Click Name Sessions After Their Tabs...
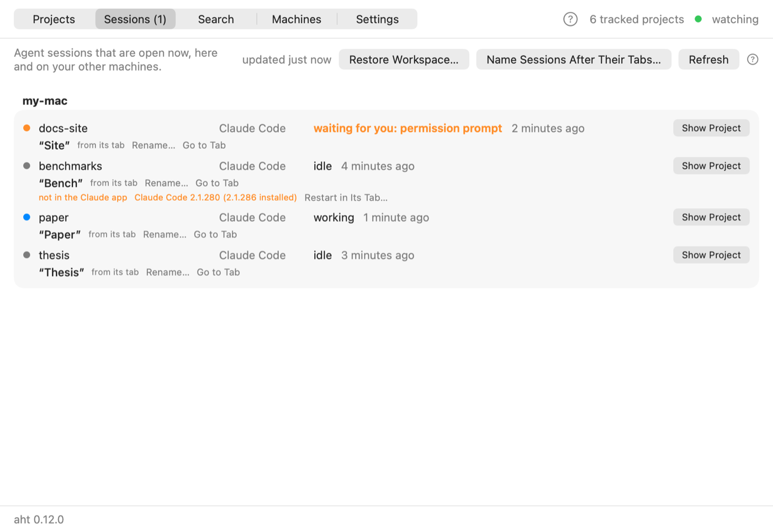The width and height of the screenshot is (773, 532). [574, 60]
